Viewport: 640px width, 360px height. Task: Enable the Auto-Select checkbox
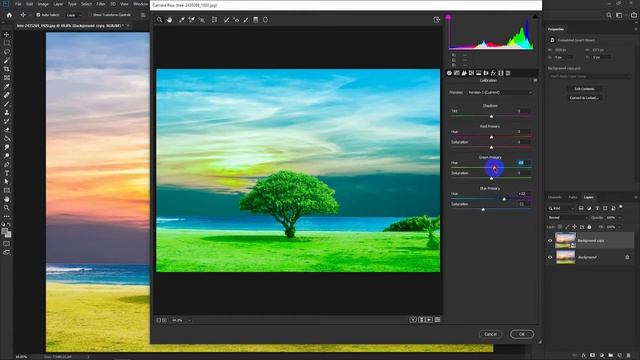click(38, 15)
